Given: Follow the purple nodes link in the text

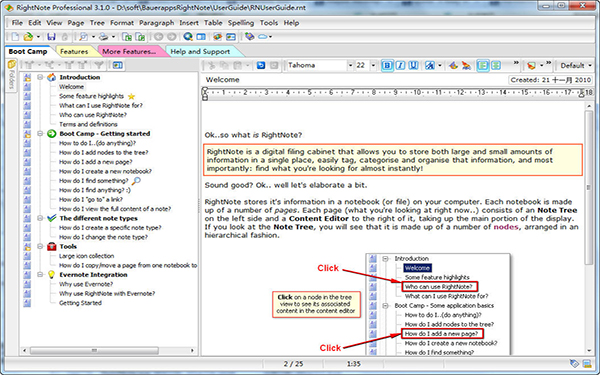Looking at the screenshot, I should click(x=506, y=227).
